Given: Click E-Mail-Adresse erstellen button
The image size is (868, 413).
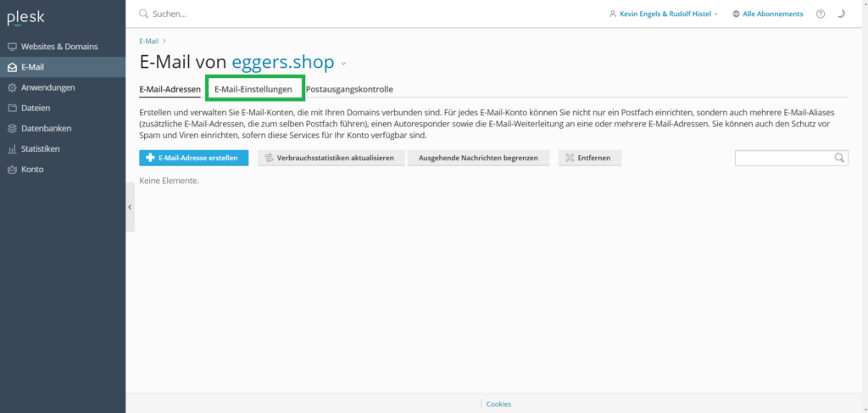Looking at the screenshot, I should [x=193, y=158].
